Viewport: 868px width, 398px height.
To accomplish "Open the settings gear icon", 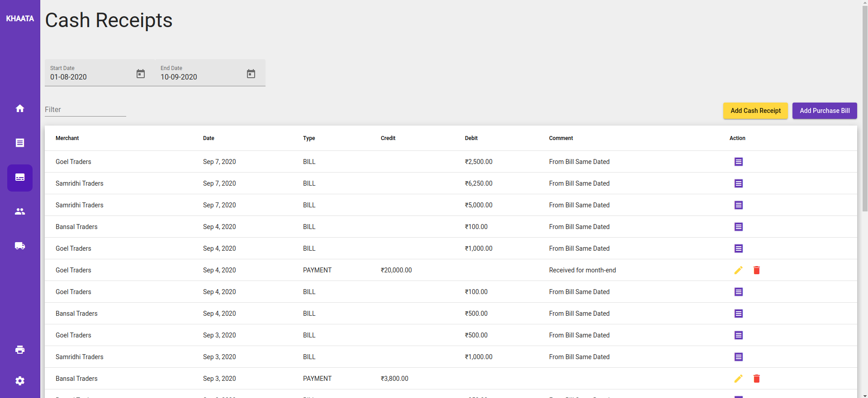I will (20, 381).
